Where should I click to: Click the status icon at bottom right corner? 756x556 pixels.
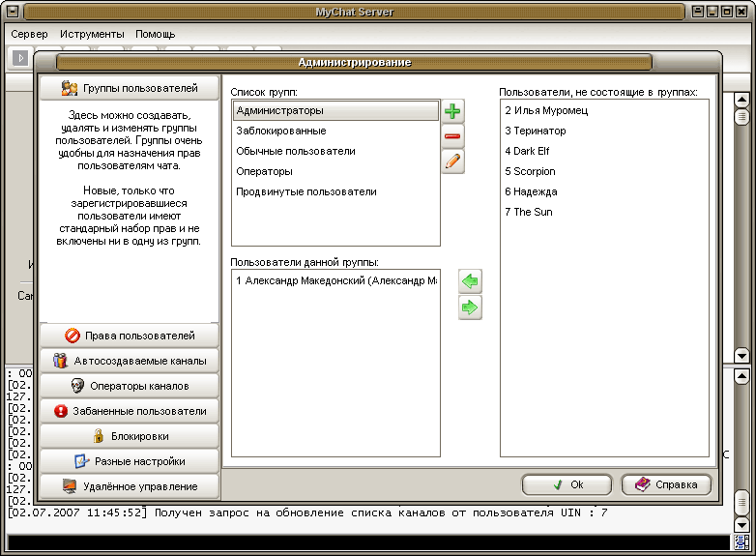(741, 542)
